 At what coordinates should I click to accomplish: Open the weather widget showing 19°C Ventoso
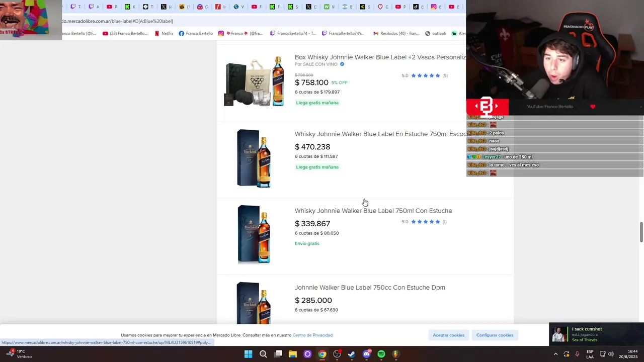pos(19,354)
